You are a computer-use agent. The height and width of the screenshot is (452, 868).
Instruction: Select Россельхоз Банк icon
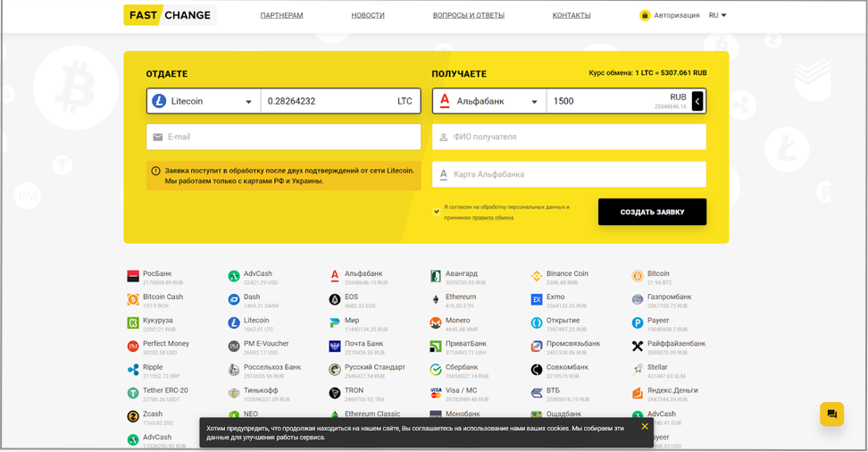[234, 370]
